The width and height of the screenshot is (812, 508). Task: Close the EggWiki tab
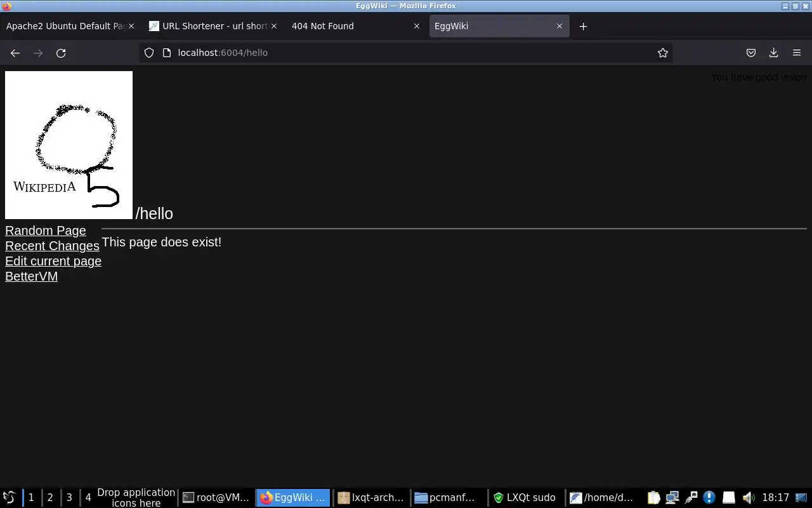point(560,26)
